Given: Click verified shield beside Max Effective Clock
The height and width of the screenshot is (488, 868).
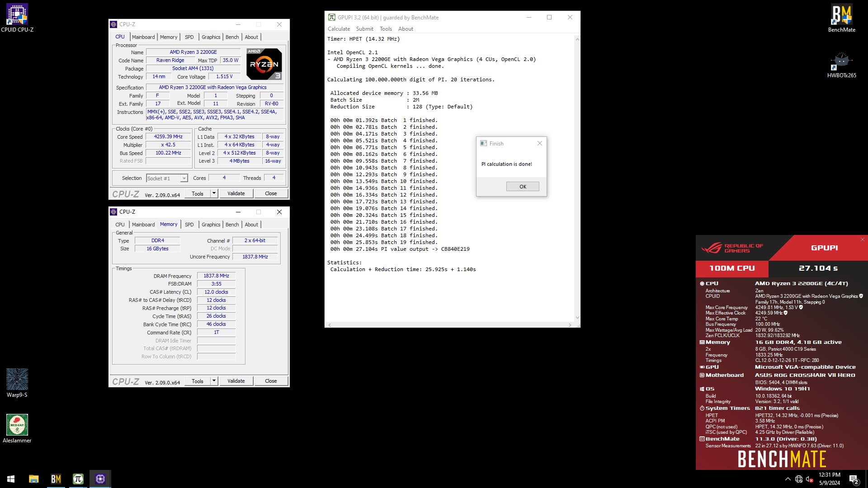Looking at the screenshot, I should click(786, 313).
